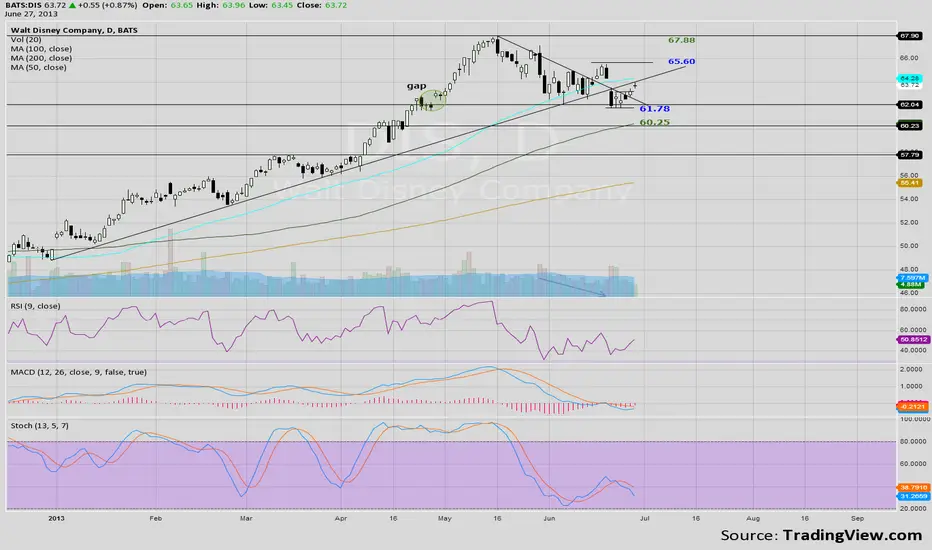The height and width of the screenshot is (550, 932).
Task: Click the Apr time axis label
Action: [341, 518]
